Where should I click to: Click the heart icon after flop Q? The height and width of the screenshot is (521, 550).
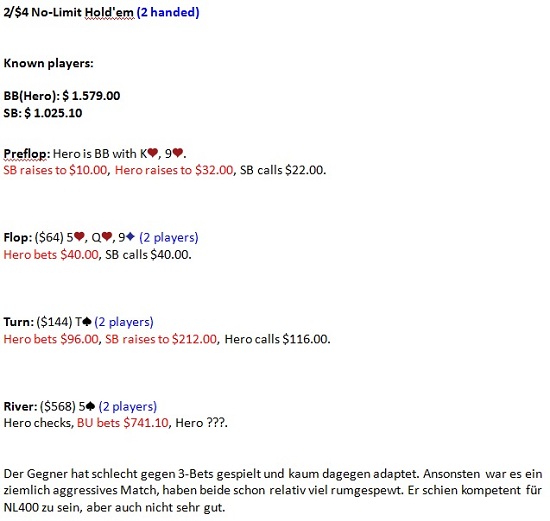107,237
